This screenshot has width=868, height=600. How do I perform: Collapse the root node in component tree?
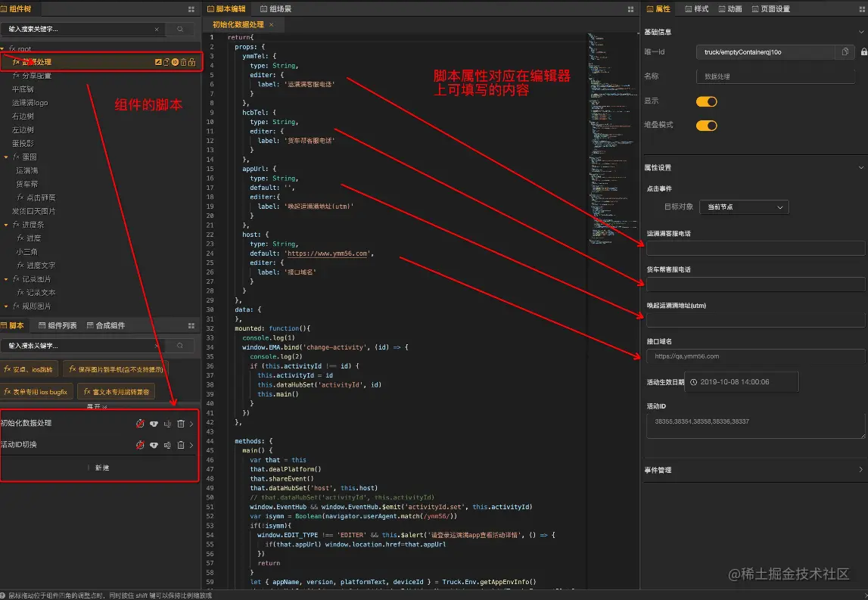[3, 48]
